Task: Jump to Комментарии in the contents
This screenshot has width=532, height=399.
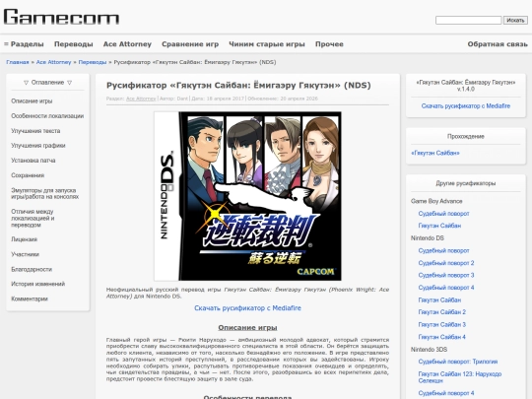Action: click(x=30, y=299)
